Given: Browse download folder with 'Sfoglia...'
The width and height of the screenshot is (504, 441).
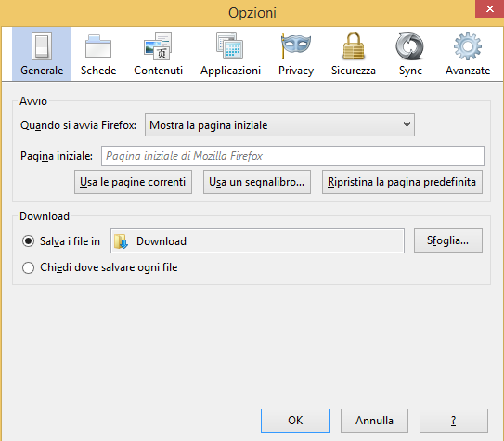Looking at the screenshot, I should tap(448, 240).
